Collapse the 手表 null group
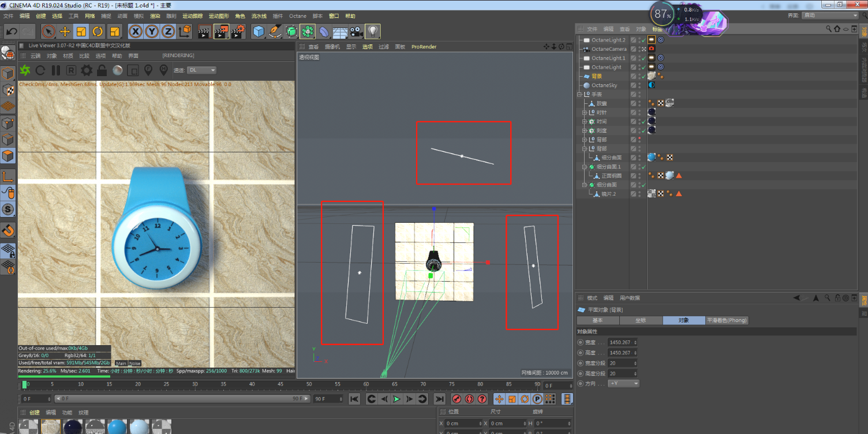The width and height of the screenshot is (868, 434). [579, 94]
